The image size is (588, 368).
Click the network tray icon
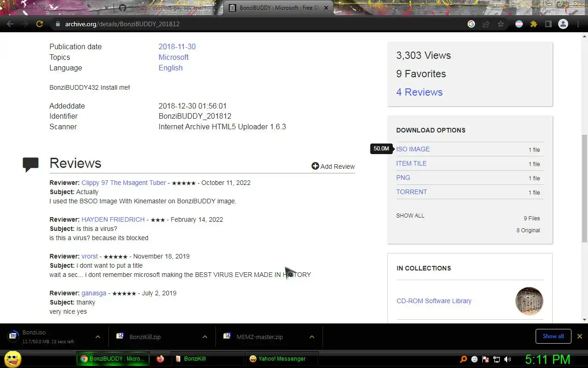coord(497,359)
